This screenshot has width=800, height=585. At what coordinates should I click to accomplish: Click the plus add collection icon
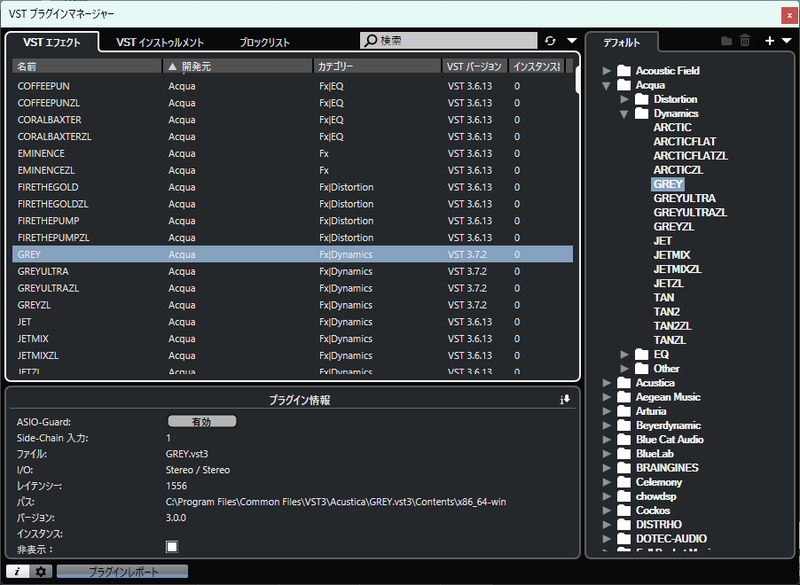pyautogui.click(x=770, y=41)
